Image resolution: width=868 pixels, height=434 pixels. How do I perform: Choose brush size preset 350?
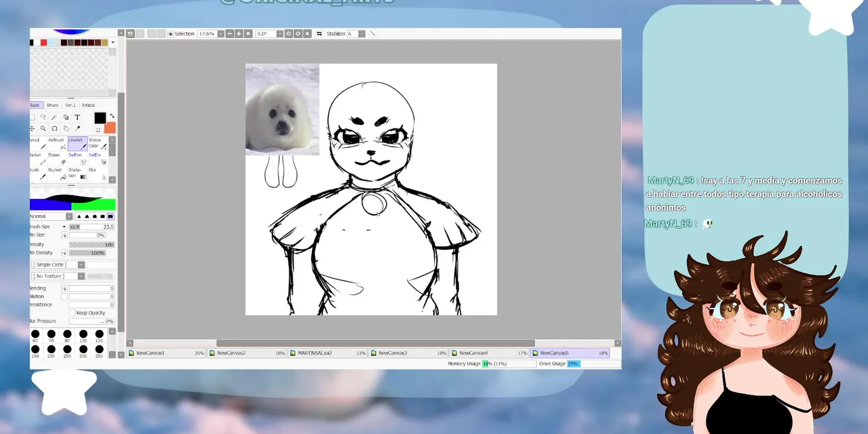pos(99,351)
